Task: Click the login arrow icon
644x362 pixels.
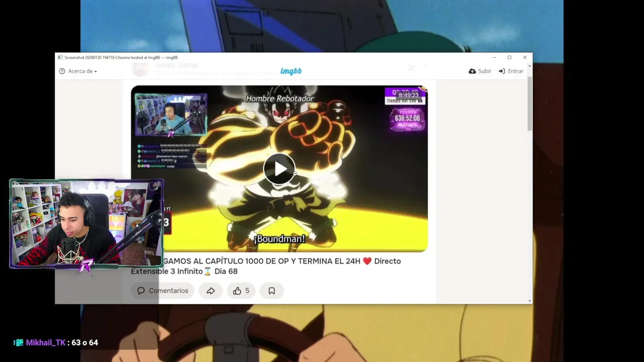Action: 502,71
